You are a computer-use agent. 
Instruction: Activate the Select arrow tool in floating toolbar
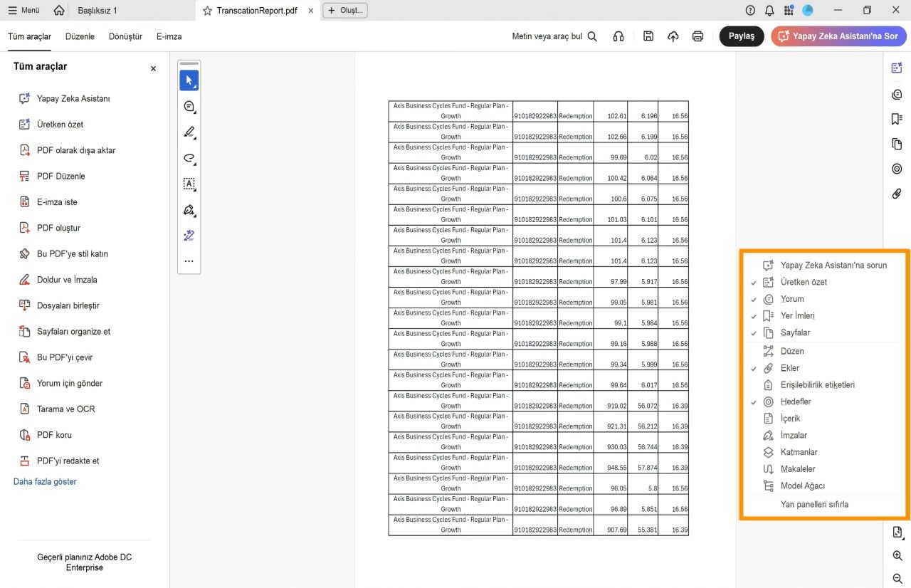[x=189, y=80]
